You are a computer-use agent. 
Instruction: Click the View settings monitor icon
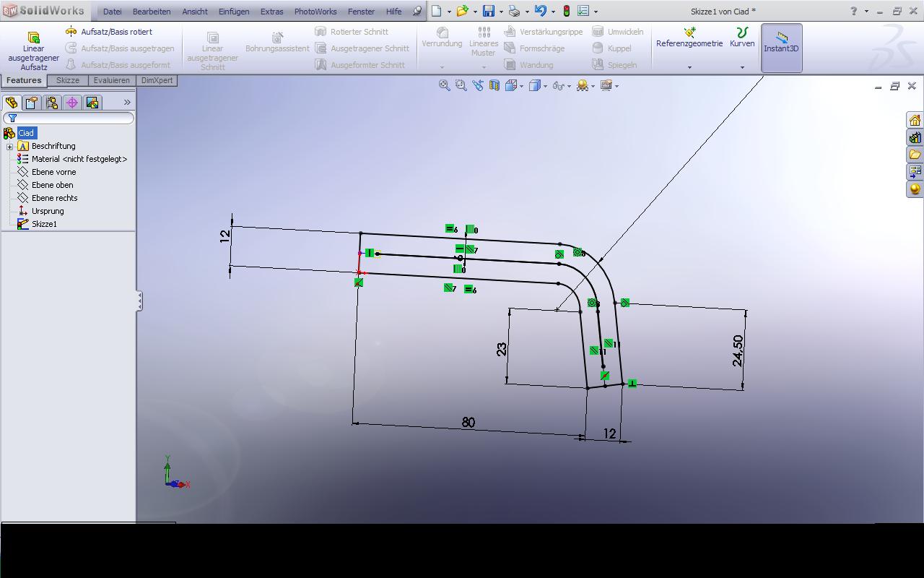click(x=606, y=85)
